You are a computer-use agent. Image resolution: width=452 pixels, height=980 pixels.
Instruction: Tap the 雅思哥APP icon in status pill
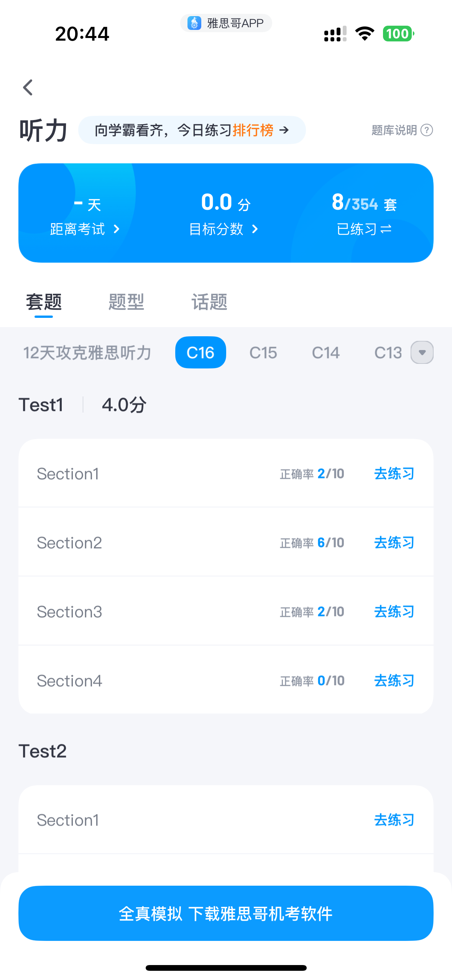click(194, 23)
